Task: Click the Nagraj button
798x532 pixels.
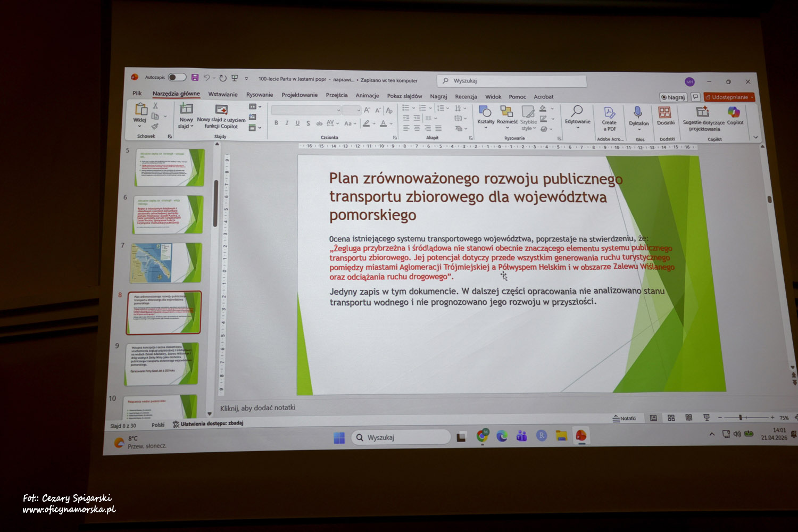Action: click(x=673, y=97)
